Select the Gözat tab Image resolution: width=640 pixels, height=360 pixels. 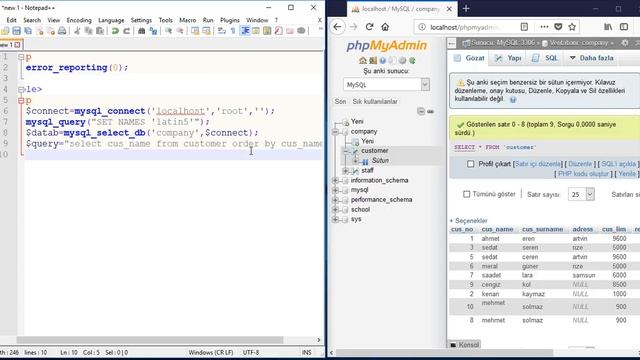click(x=469, y=58)
